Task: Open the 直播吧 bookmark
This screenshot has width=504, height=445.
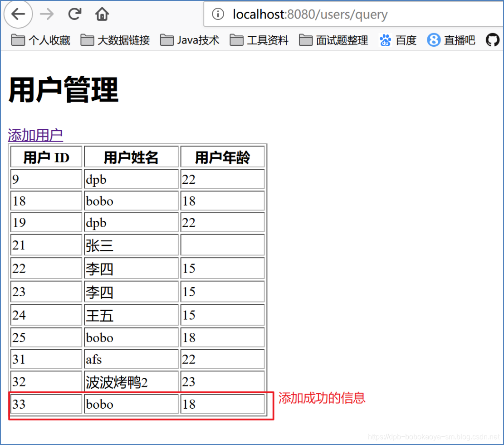Action: 451,40
